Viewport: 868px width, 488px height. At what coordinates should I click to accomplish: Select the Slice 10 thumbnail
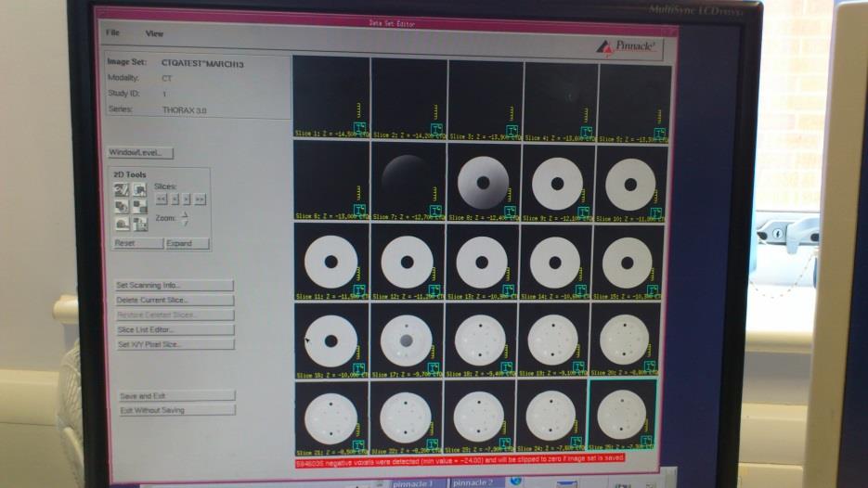[x=630, y=185]
